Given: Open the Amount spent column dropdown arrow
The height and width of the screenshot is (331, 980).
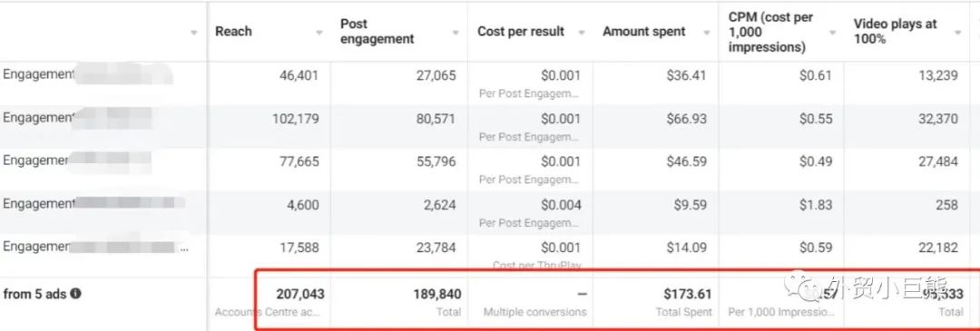Looking at the screenshot, I should click(707, 33).
